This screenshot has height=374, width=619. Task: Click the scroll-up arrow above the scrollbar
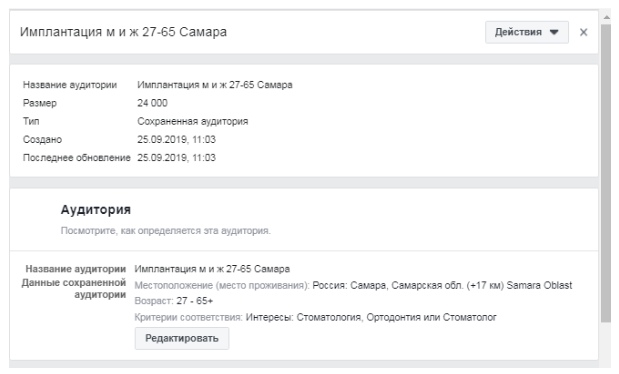pos(606,17)
